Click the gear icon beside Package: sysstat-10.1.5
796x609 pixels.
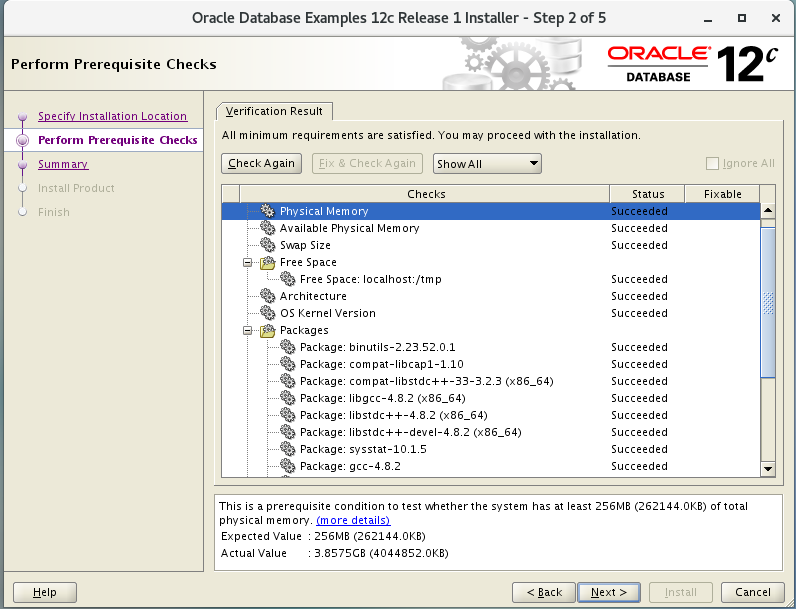[x=287, y=449]
